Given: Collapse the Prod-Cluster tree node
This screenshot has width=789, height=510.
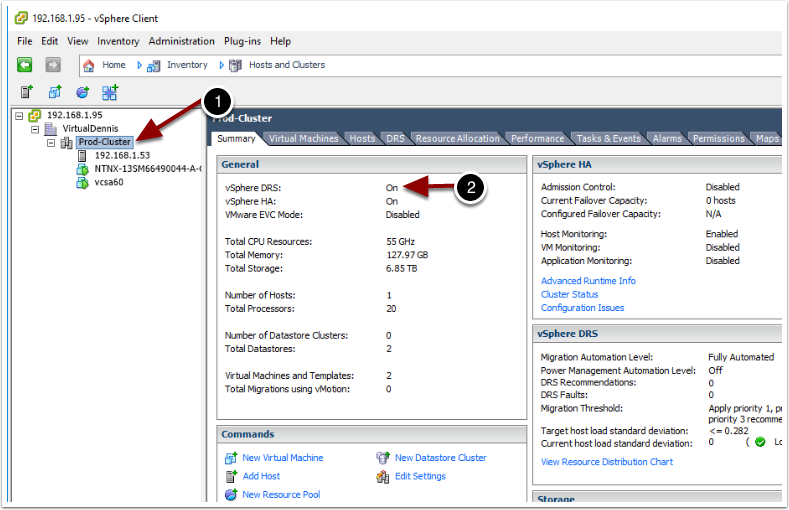Looking at the screenshot, I should coord(51,143).
